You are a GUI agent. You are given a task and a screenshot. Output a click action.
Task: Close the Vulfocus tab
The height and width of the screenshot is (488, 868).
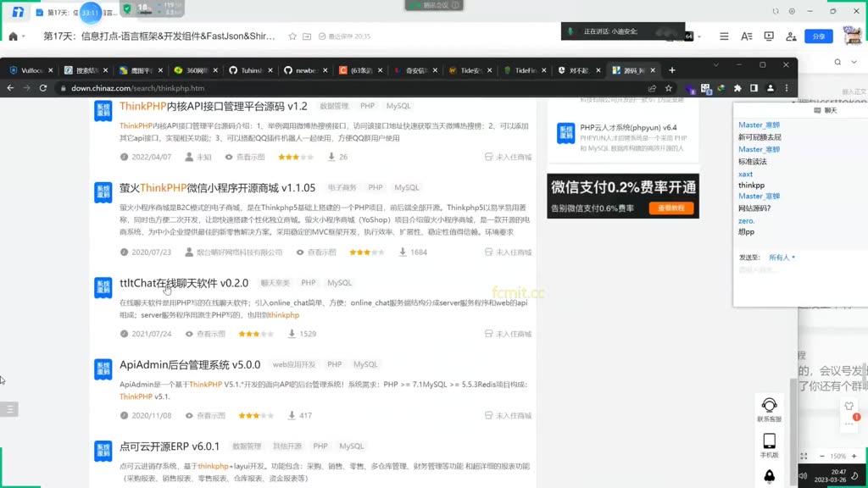click(x=50, y=70)
